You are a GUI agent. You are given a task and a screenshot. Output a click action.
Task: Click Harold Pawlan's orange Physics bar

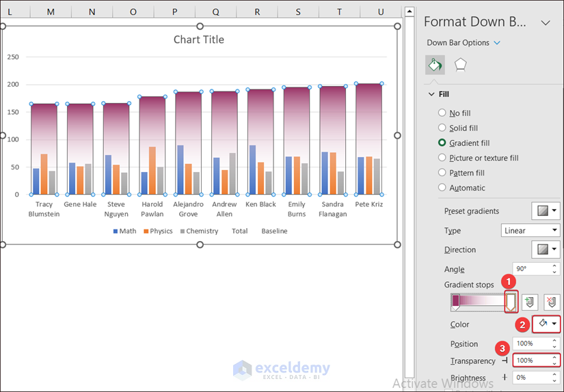tap(152, 170)
